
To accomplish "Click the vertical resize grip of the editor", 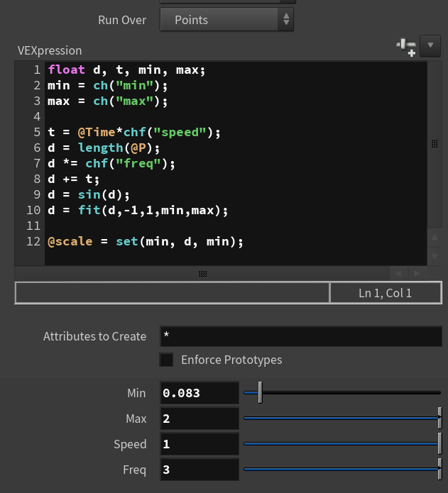I will (x=435, y=144).
